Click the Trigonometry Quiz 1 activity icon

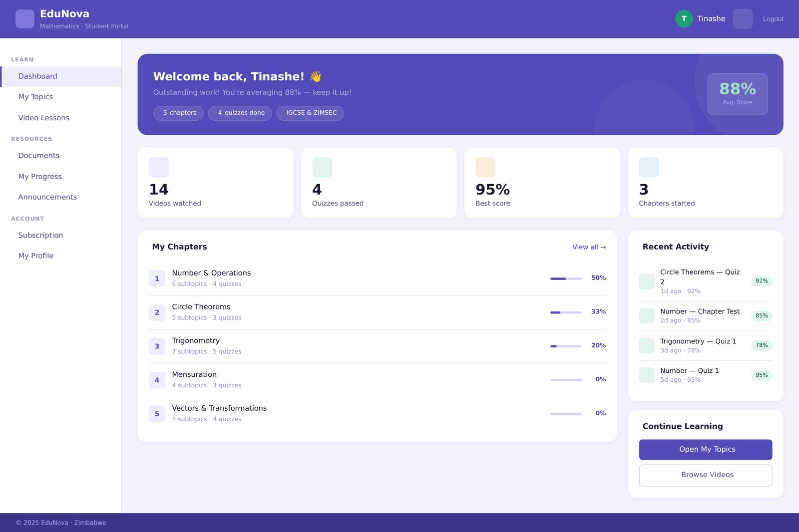647,346
